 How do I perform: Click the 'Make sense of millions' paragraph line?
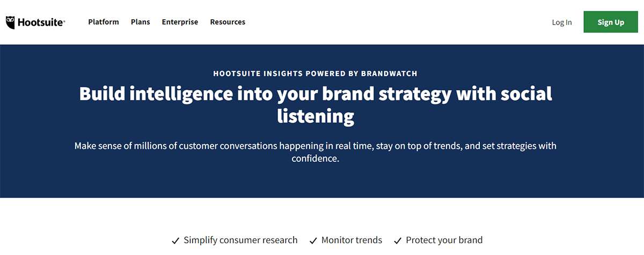click(x=316, y=146)
